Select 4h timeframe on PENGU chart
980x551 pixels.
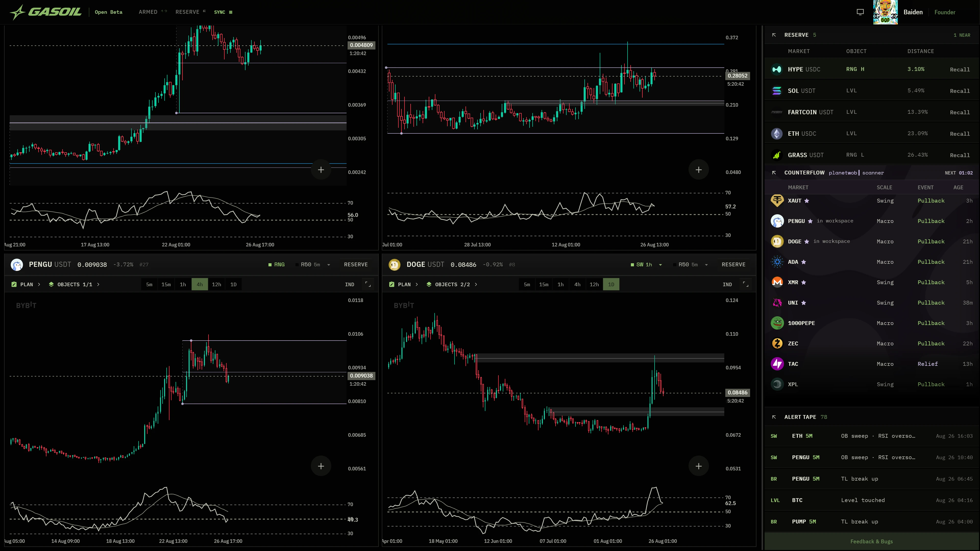tap(200, 284)
